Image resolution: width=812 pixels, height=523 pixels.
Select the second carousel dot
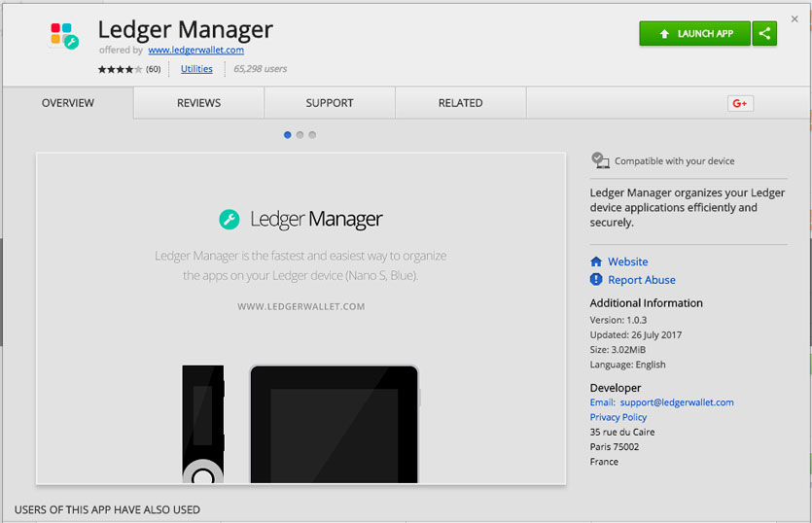pyautogui.click(x=300, y=135)
